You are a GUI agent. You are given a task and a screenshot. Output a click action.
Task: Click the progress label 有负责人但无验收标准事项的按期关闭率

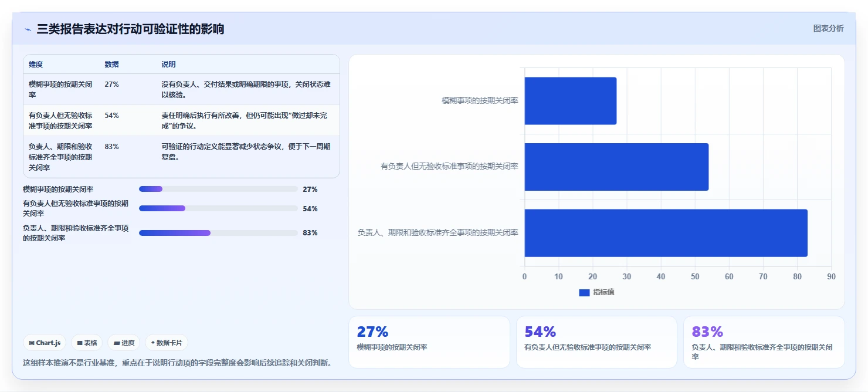pyautogui.click(x=76, y=209)
